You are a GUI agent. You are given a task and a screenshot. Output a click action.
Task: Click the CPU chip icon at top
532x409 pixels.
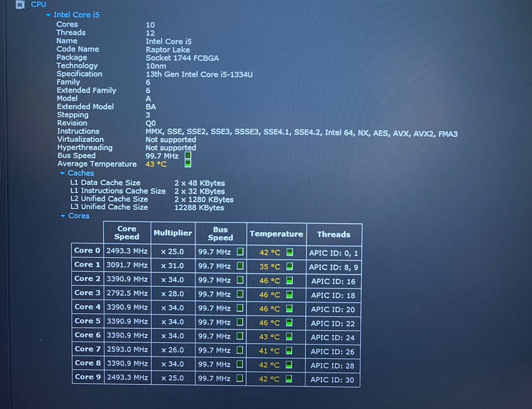20,5
